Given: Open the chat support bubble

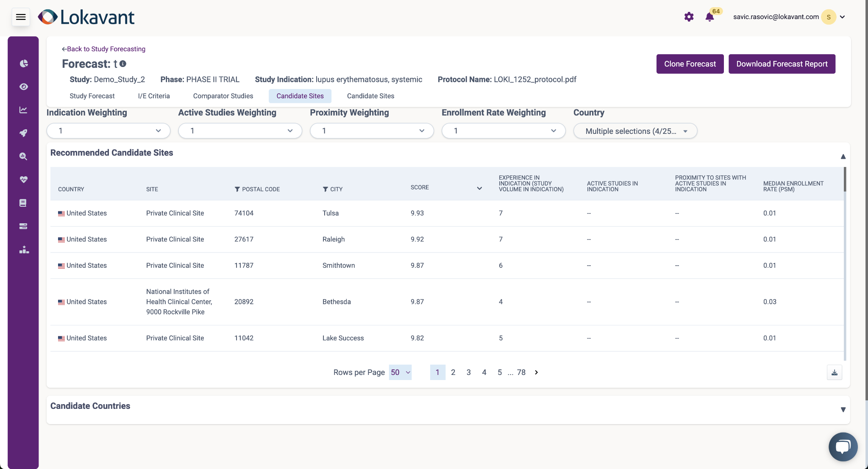Looking at the screenshot, I should coord(843,447).
